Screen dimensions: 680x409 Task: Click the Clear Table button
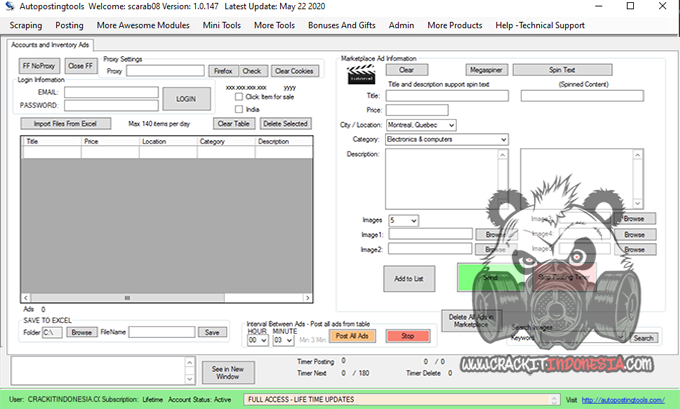pos(233,124)
